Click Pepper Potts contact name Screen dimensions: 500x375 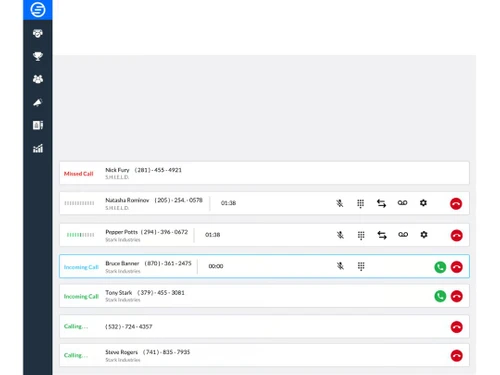(x=121, y=232)
